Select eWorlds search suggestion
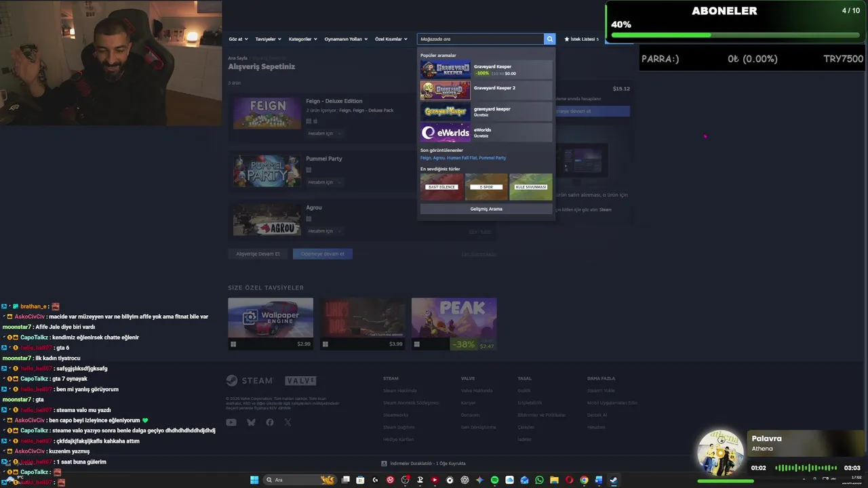This screenshot has width=868, height=488. pyautogui.click(x=486, y=132)
